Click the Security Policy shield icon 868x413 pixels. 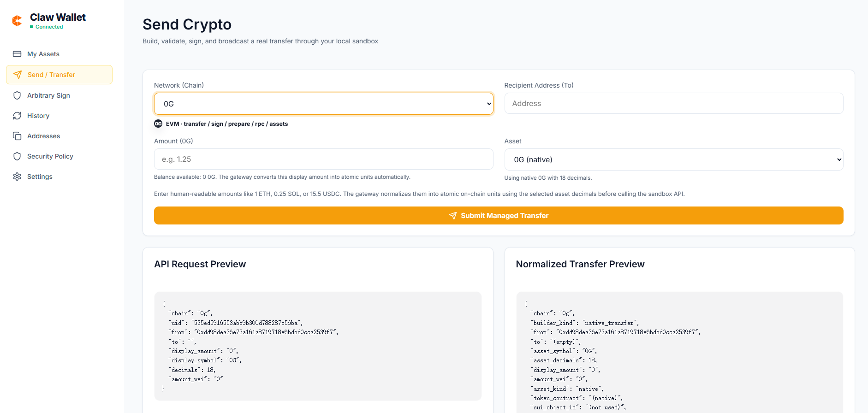click(17, 156)
